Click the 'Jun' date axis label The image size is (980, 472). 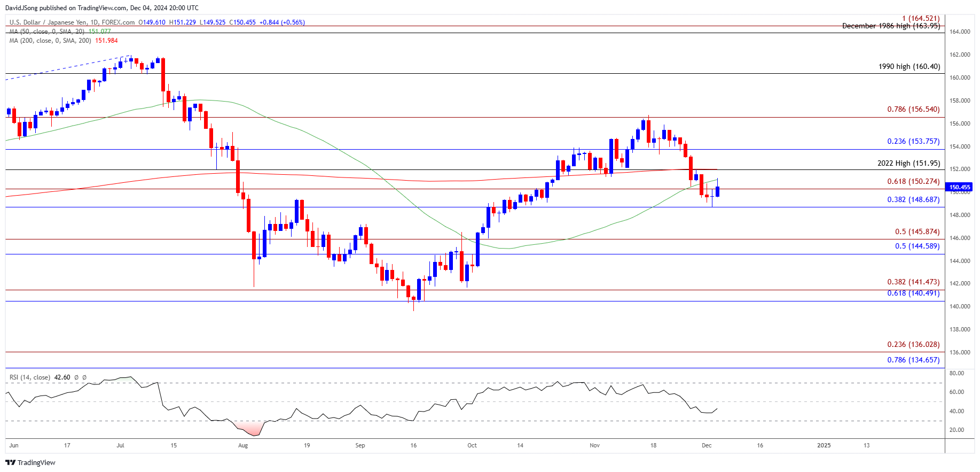pos(14,445)
